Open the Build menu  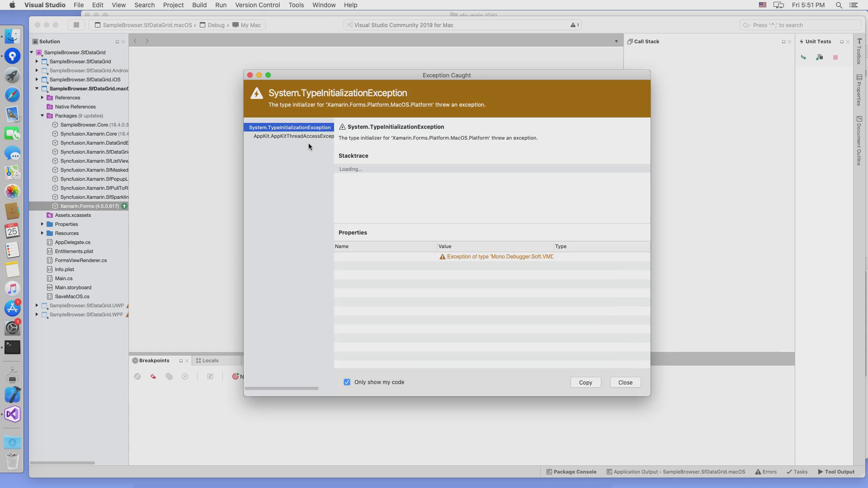click(x=199, y=5)
